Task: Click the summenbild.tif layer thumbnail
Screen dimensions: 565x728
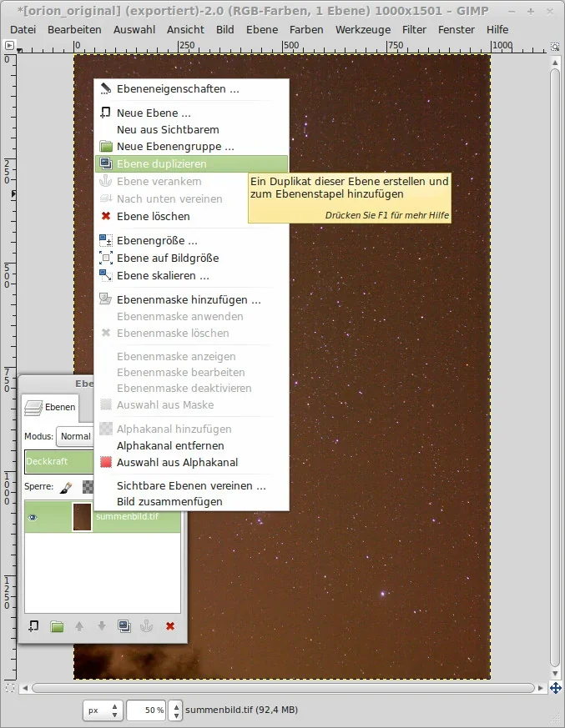Action: point(82,518)
